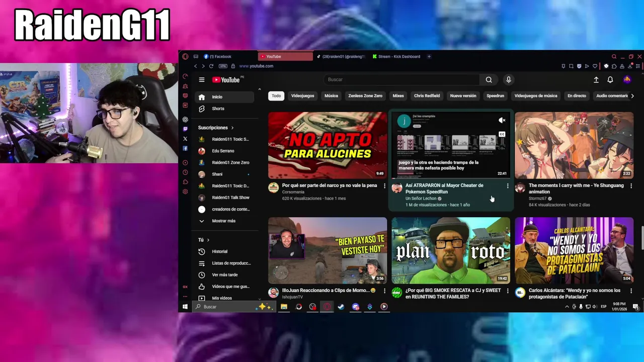Open the Un Señor Lechon channel name
The image size is (644, 362).
tap(421, 199)
